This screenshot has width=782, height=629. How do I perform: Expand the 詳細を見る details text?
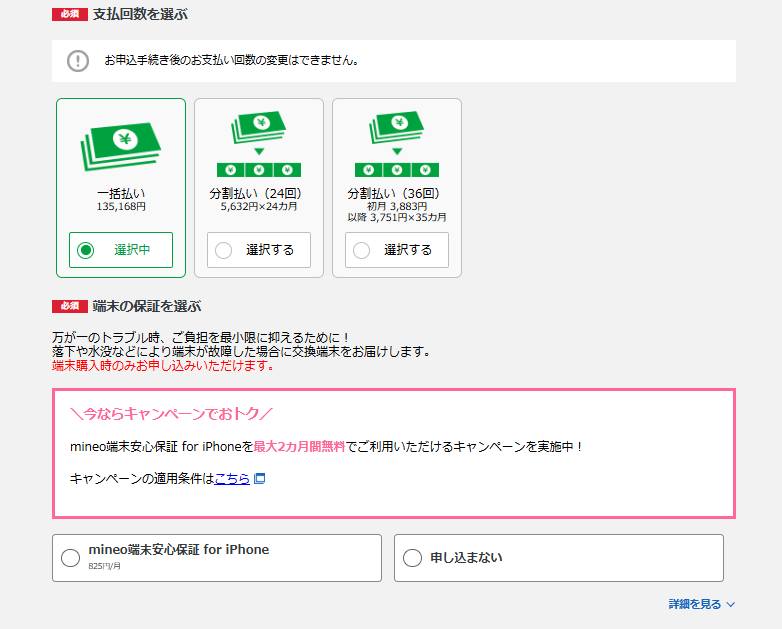[694, 605]
